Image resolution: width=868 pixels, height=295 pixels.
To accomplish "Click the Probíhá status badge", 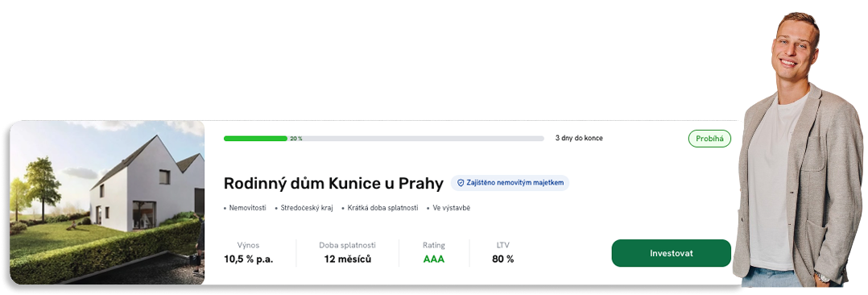I will click(x=709, y=139).
